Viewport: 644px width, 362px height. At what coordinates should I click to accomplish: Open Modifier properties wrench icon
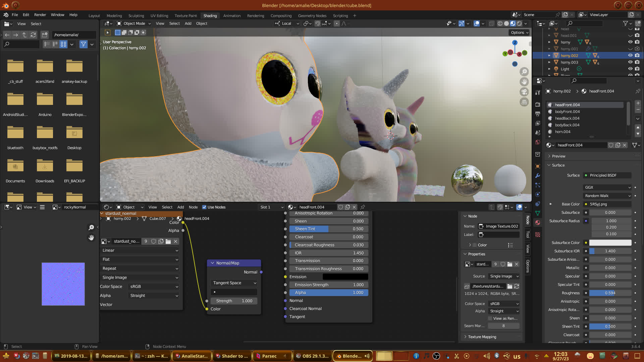click(x=538, y=176)
